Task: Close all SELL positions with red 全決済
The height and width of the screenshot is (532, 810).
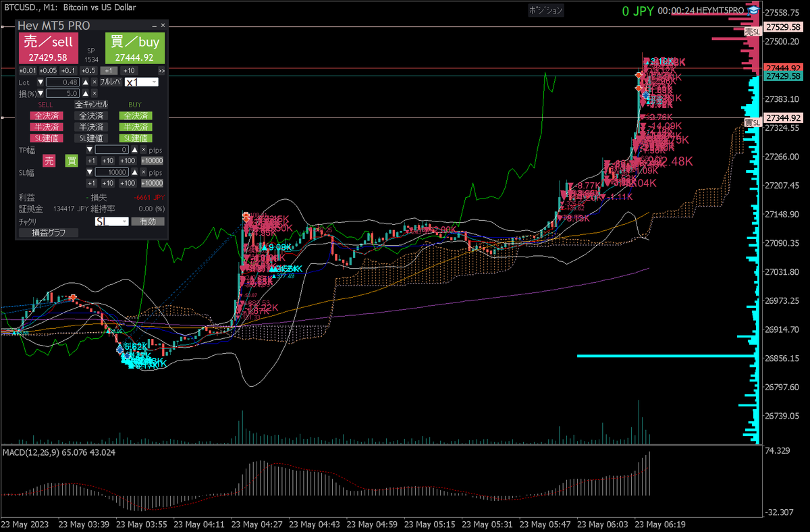Action: coord(47,115)
